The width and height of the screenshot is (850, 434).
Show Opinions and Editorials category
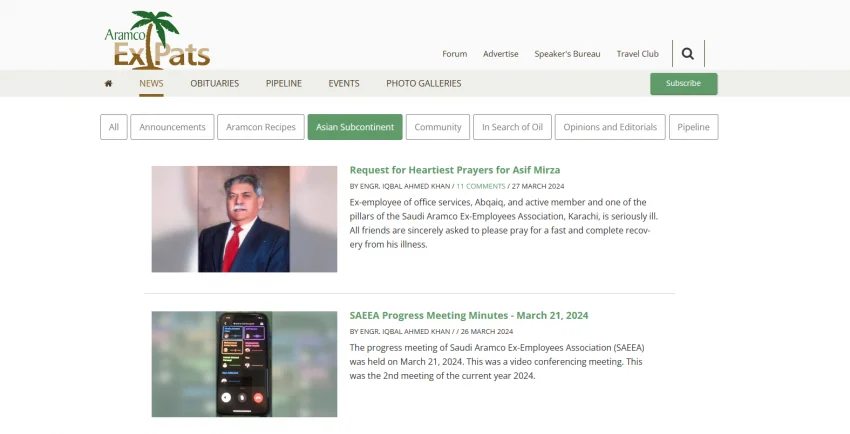(610, 127)
